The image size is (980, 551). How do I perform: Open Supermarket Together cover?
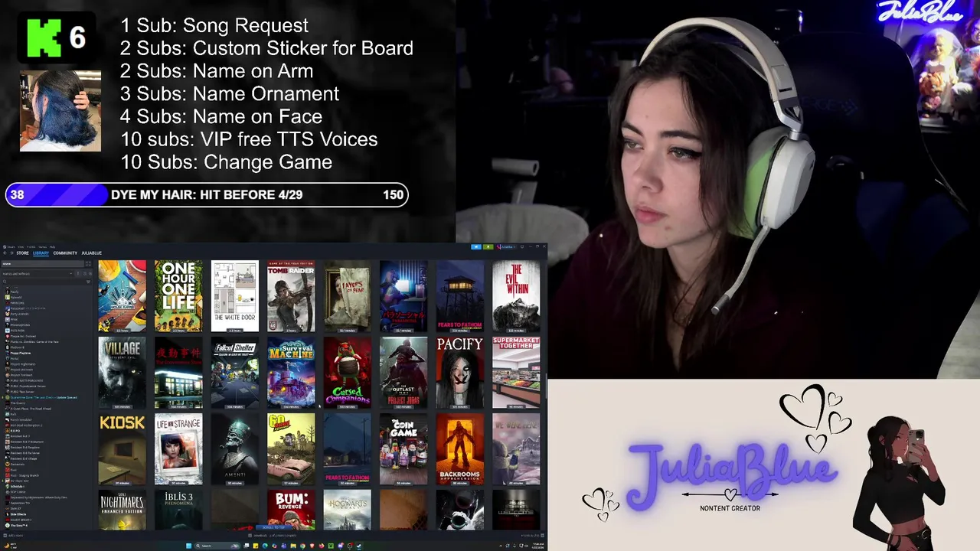point(516,373)
